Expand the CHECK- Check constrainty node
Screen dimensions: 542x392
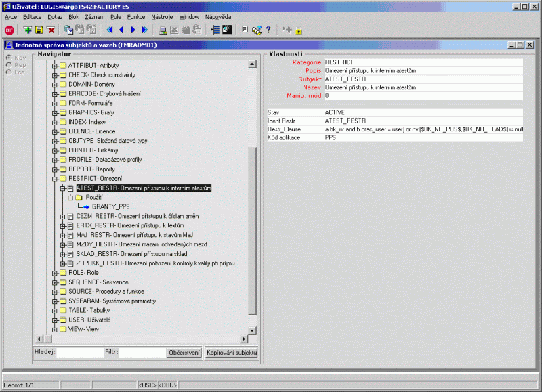(x=55, y=75)
